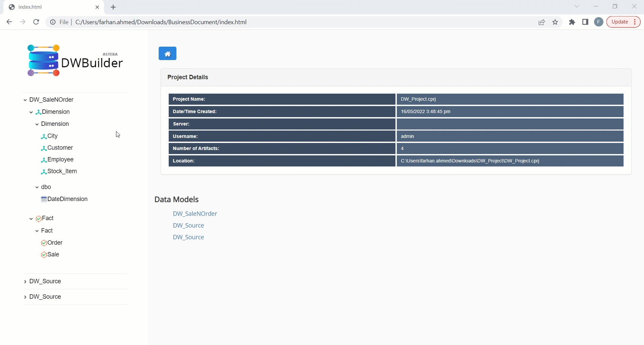Open a new browser tab

[113, 7]
